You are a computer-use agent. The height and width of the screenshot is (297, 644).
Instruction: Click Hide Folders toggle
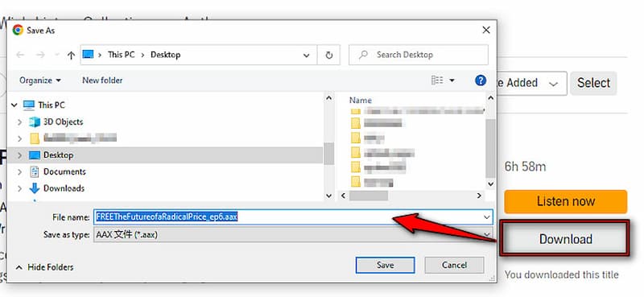tap(45, 267)
